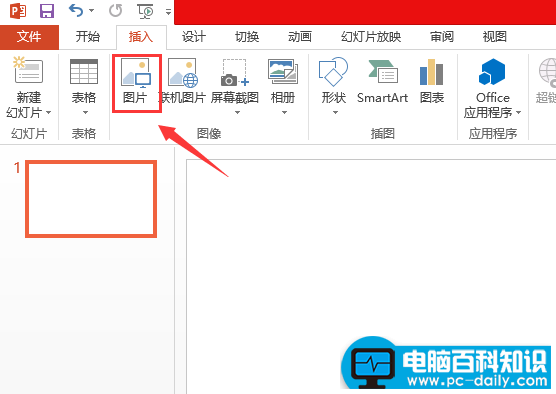Expand the Office 应用程序 dropdown arrow

(x=518, y=113)
